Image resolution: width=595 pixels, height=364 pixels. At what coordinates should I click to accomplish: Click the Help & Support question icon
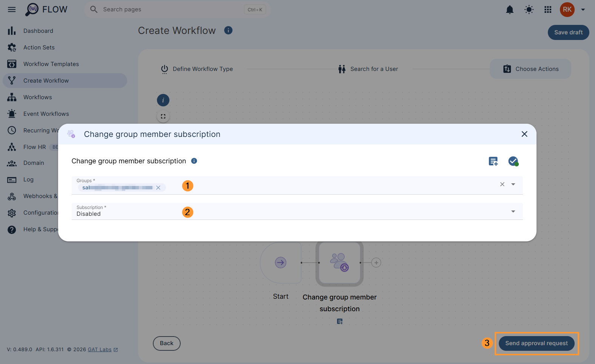click(x=12, y=230)
